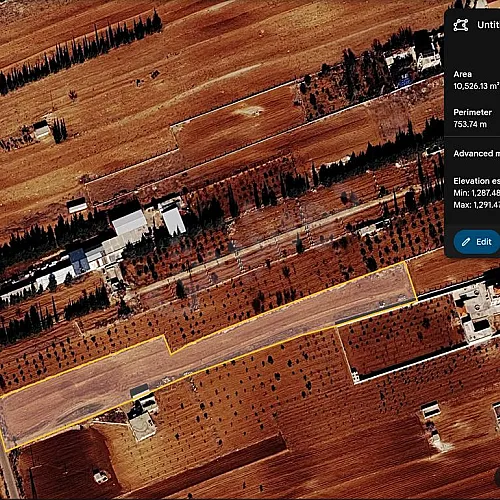500x500 pixels.
Task: Click the blue object near top-right houses
Action: tap(404, 81)
